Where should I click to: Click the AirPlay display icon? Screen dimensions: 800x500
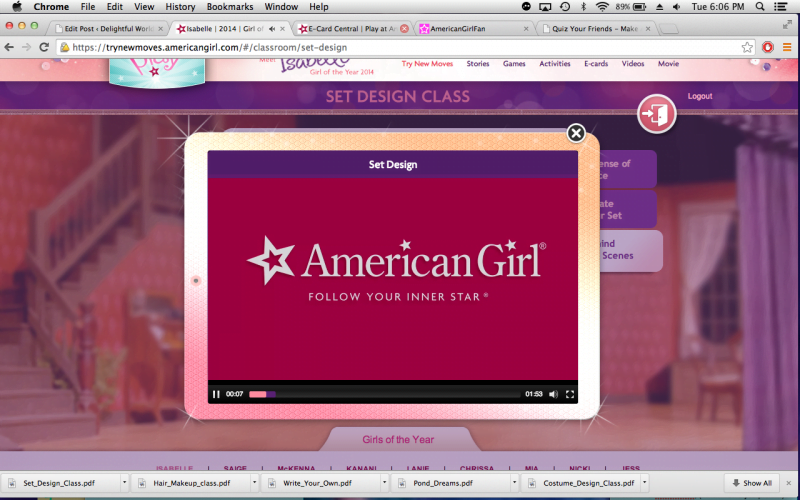(x=545, y=7)
